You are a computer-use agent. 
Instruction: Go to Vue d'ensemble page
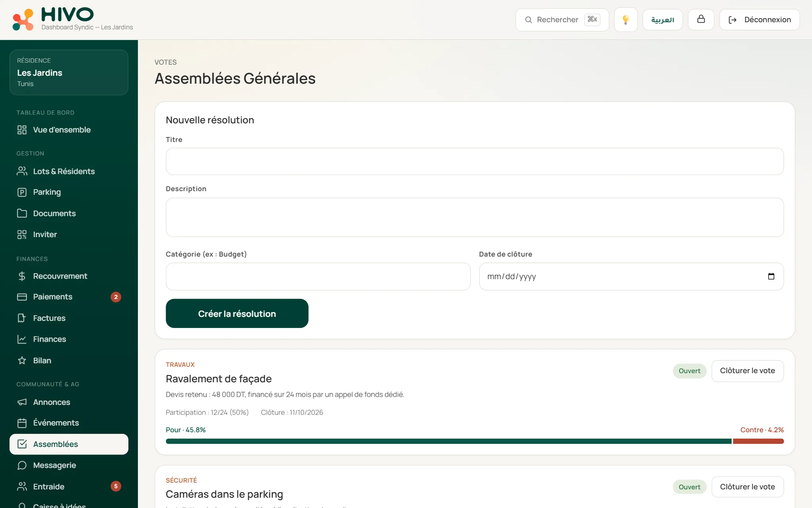[69, 130]
